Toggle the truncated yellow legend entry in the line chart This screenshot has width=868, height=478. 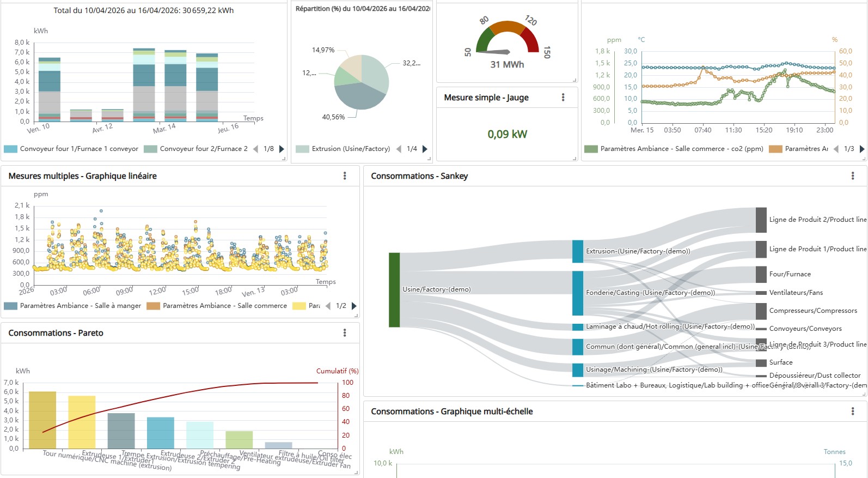[x=307, y=306]
